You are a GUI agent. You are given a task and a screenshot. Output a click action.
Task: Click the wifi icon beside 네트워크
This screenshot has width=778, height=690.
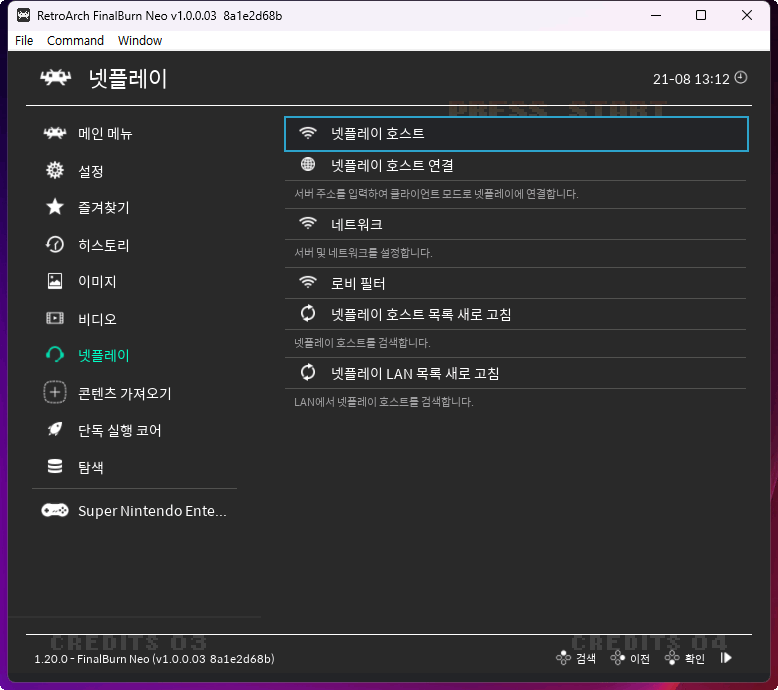[308, 223]
